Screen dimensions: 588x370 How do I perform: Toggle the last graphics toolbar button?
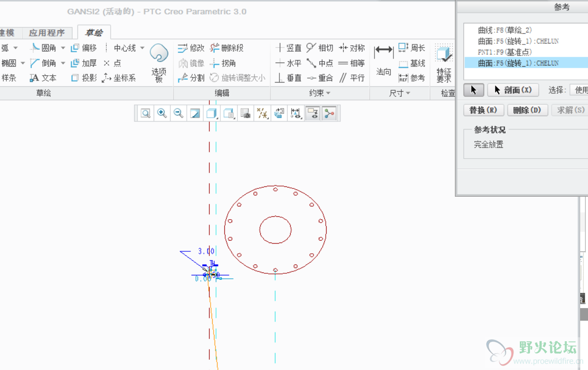[x=329, y=113]
